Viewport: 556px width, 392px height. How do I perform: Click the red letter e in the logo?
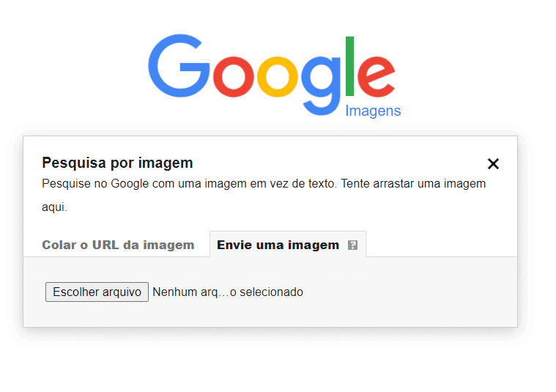(376, 77)
